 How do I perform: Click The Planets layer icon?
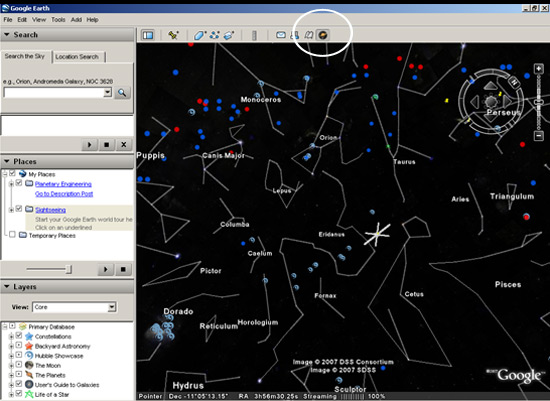coord(29,375)
